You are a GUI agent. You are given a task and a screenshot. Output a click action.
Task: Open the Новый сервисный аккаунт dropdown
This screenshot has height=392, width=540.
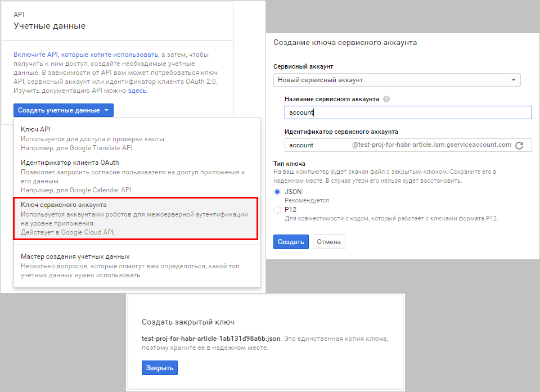coord(513,80)
